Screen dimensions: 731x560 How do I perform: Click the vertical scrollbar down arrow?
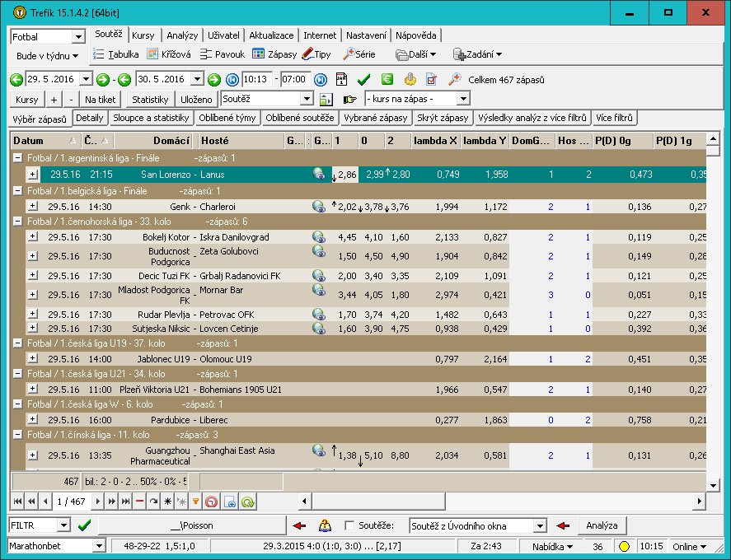[x=713, y=483]
